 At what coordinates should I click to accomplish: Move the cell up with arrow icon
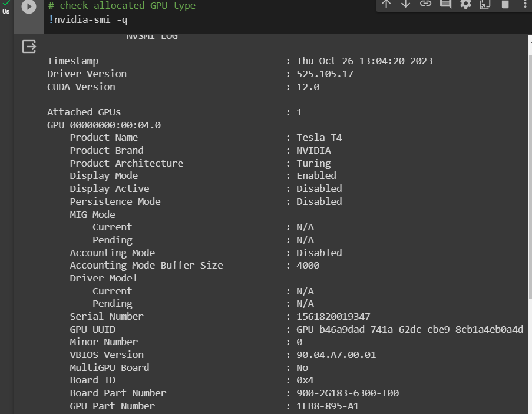(386, 4)
